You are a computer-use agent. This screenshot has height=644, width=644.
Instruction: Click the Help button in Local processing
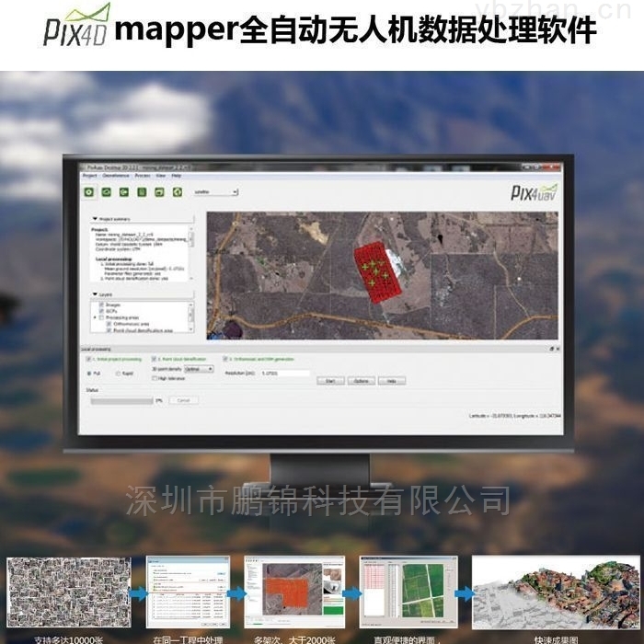coord(392,381)
